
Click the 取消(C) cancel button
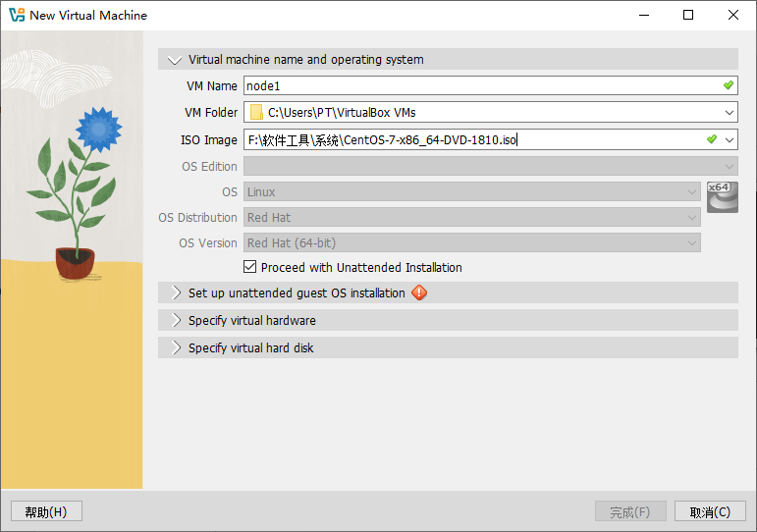tap(710, 511)
